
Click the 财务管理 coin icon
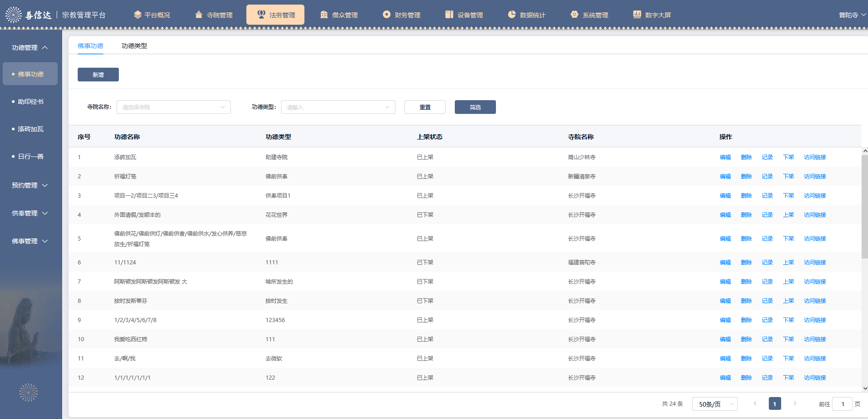pyautogui.click(x=387, y=15)
